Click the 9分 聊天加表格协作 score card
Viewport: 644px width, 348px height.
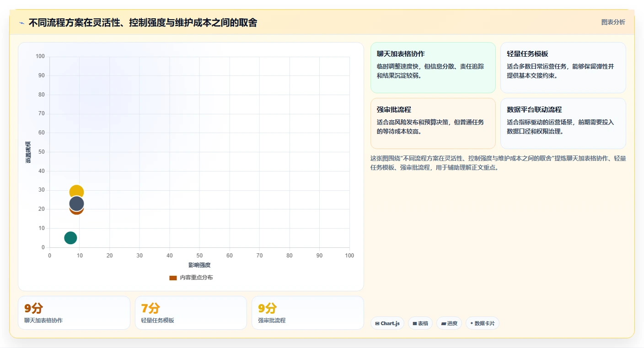tap(74, 313)
